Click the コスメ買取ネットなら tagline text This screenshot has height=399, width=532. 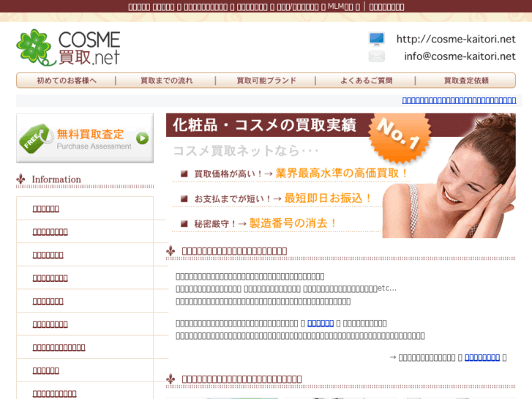point(246,150)
